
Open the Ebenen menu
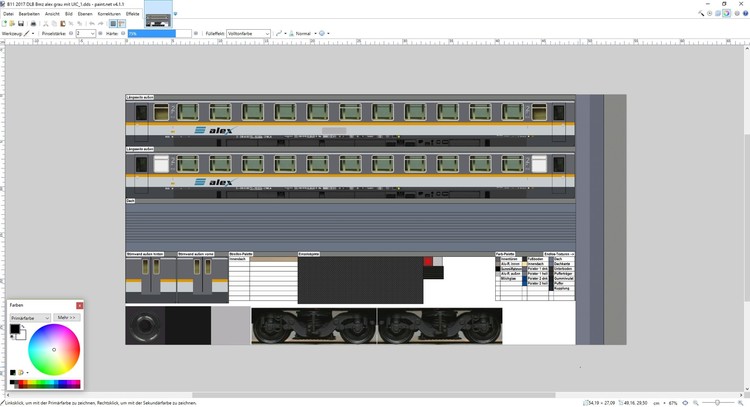click(x=85, y=14)
